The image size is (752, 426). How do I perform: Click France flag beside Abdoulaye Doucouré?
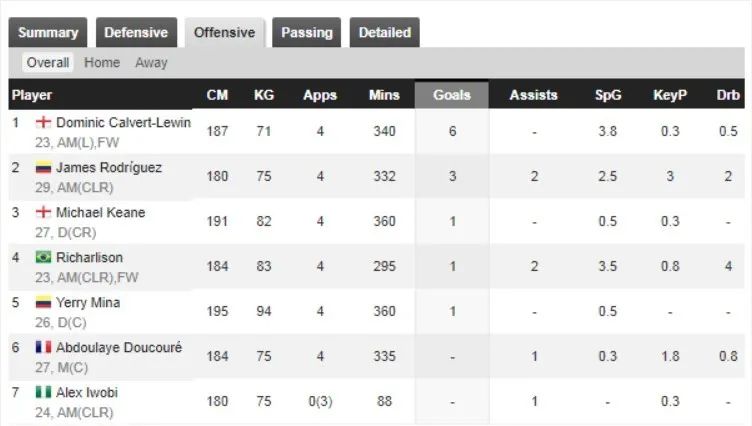pyautogui.click(x=43, y=347)
